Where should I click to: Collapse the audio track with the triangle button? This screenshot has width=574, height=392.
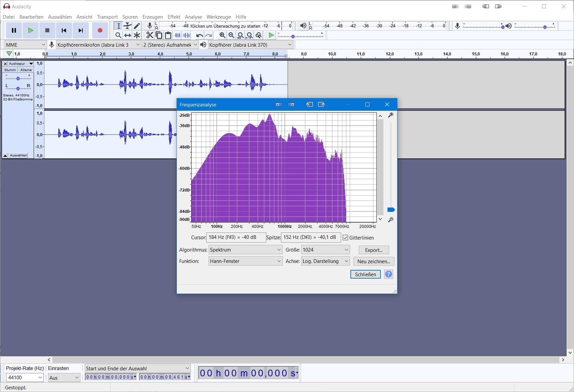tap(5, 155)
